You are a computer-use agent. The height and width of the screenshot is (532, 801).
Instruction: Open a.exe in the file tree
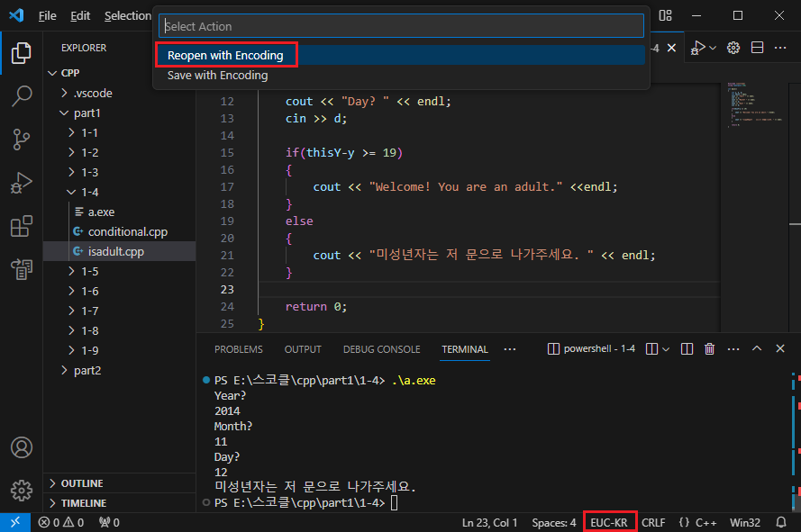tap(120, 212)
